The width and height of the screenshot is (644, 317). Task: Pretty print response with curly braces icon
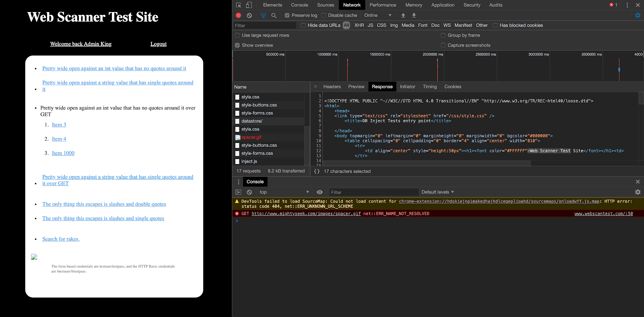(x=317, y=171)
